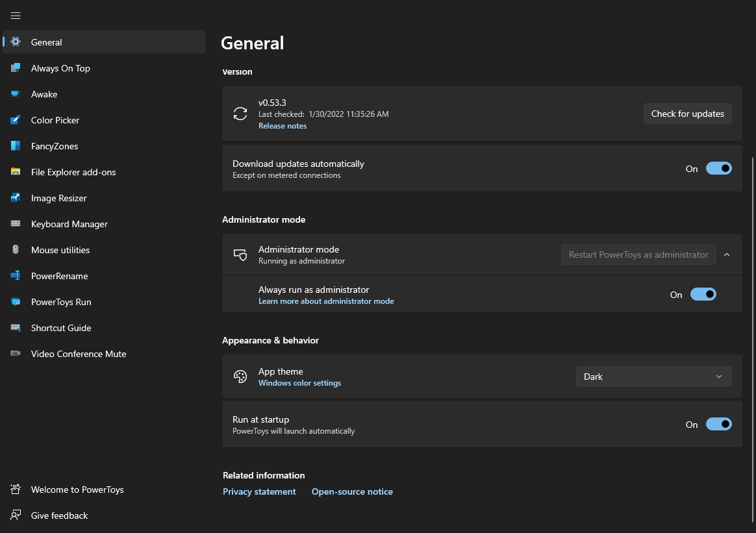Open the FancyZones settings page
The width and height of the screenshot is (756, 533).
(x=16, y=146)
